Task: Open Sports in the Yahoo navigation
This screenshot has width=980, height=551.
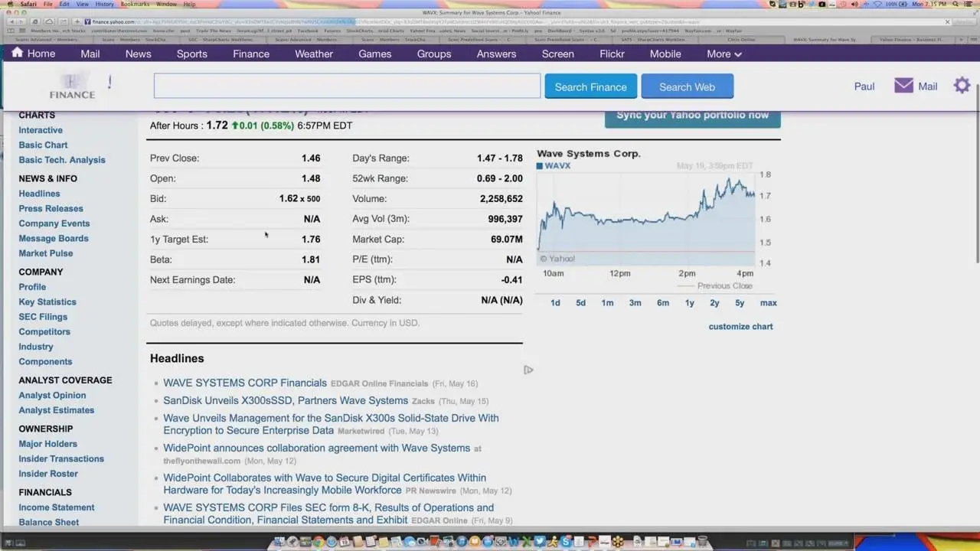Action: click(192, 54)
